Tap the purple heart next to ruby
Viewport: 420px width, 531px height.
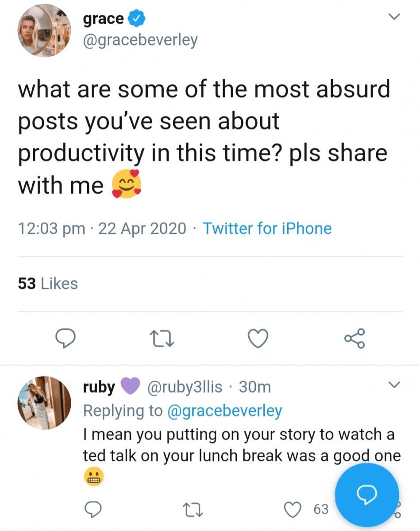(129, 387)
